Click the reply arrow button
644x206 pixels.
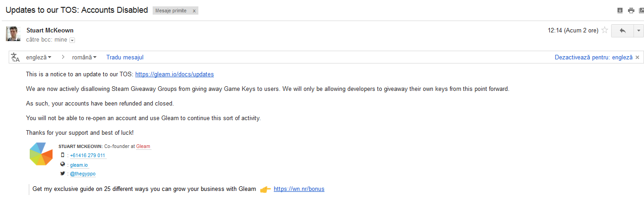click(x=622, y=31)
